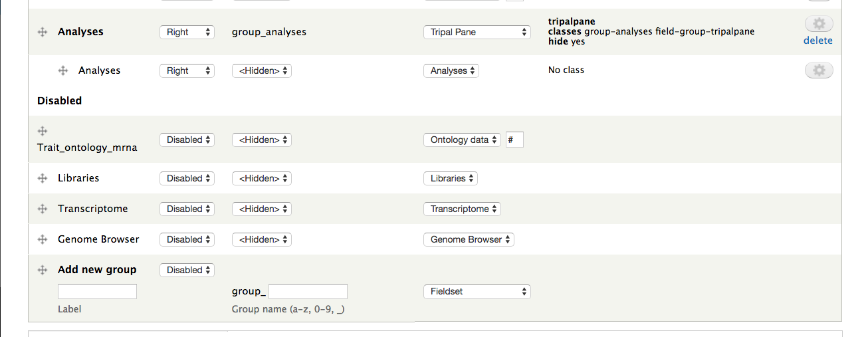Click the # field beside Ontology data
The width and height of the screenshot is (868, 337).
point(514,140)
